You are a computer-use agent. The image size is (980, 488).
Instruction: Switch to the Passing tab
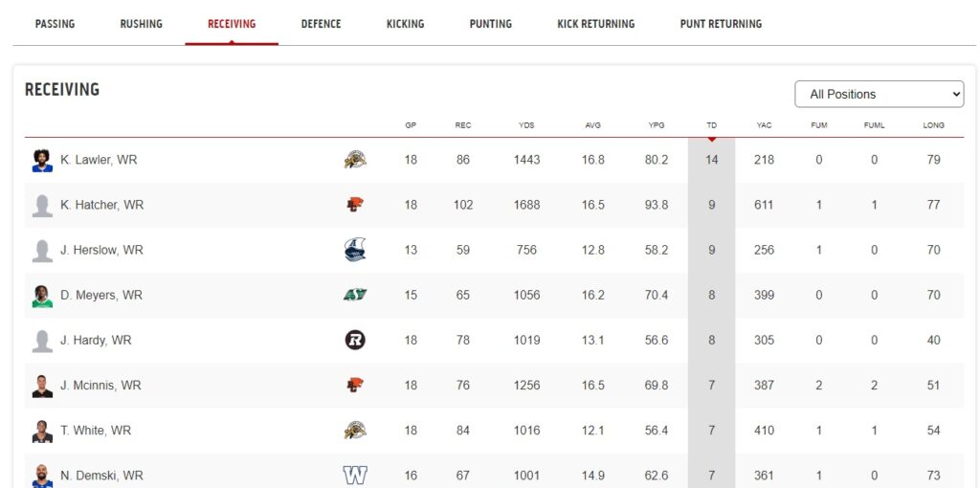coord(55,24)
